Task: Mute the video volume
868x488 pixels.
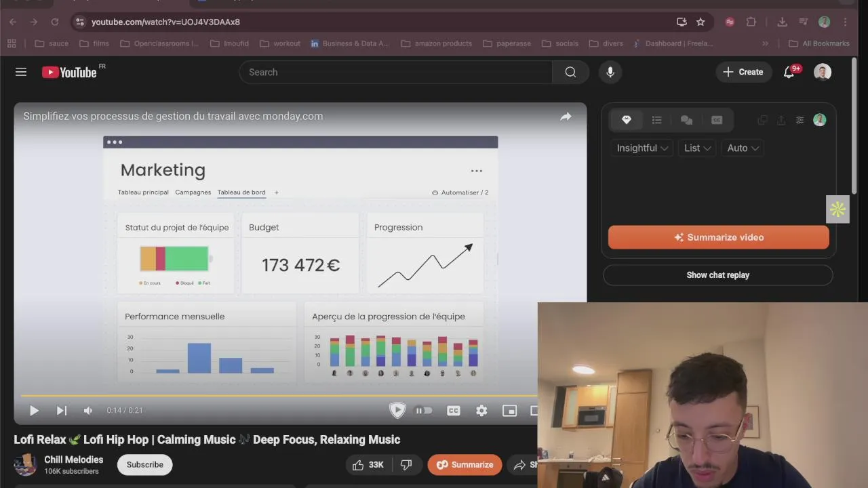Action: pos(87,410)
